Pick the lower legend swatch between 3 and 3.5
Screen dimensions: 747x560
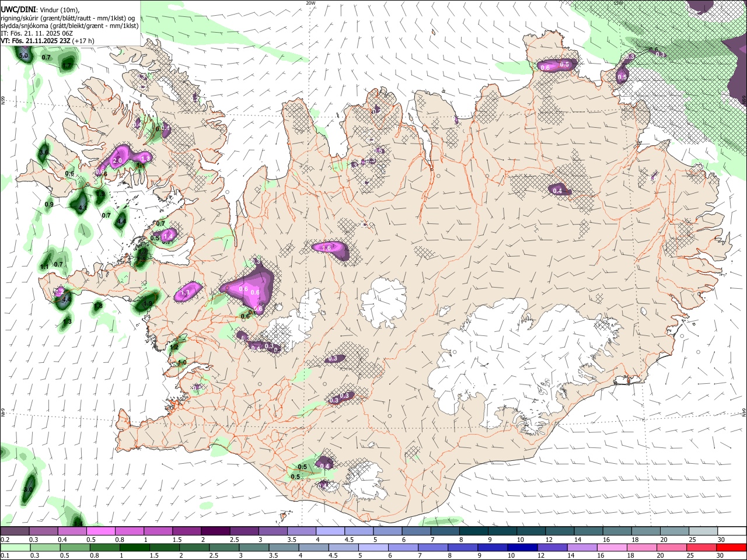click(x=253, y=548)
